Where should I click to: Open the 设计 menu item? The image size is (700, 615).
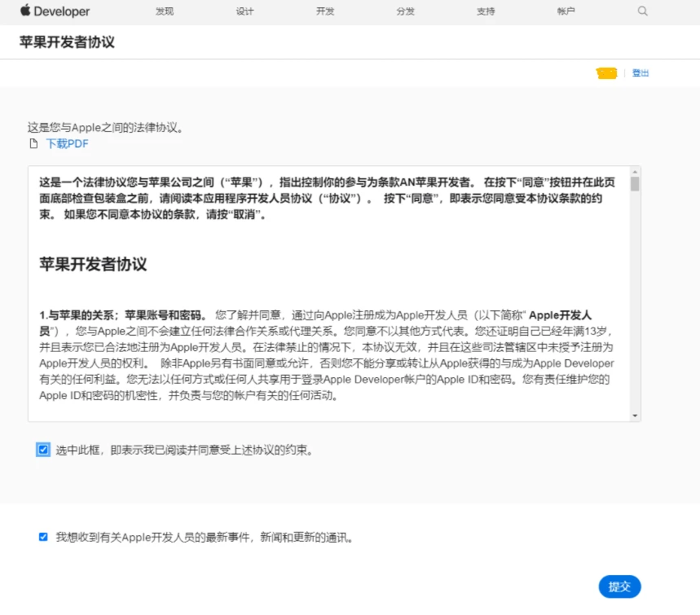[x=244, y=11]
